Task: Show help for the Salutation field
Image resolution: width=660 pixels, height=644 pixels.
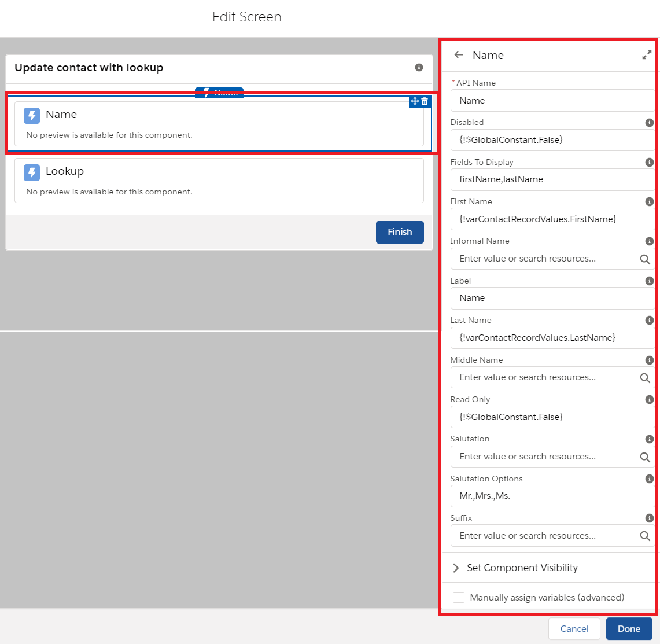Action: [x=650, y=439]
